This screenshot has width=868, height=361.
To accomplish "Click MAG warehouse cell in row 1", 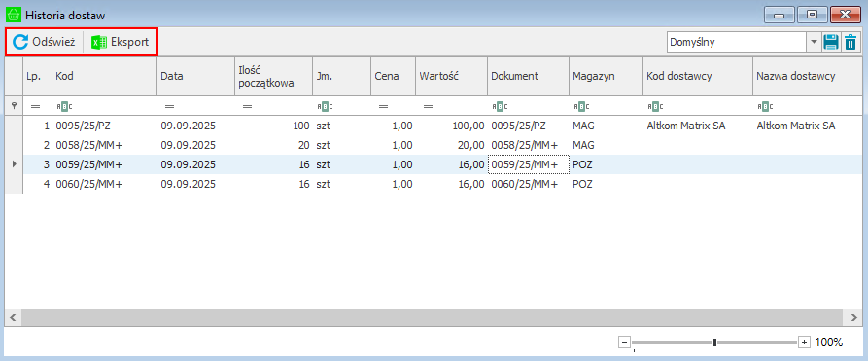I will click(x=606, y=126).
